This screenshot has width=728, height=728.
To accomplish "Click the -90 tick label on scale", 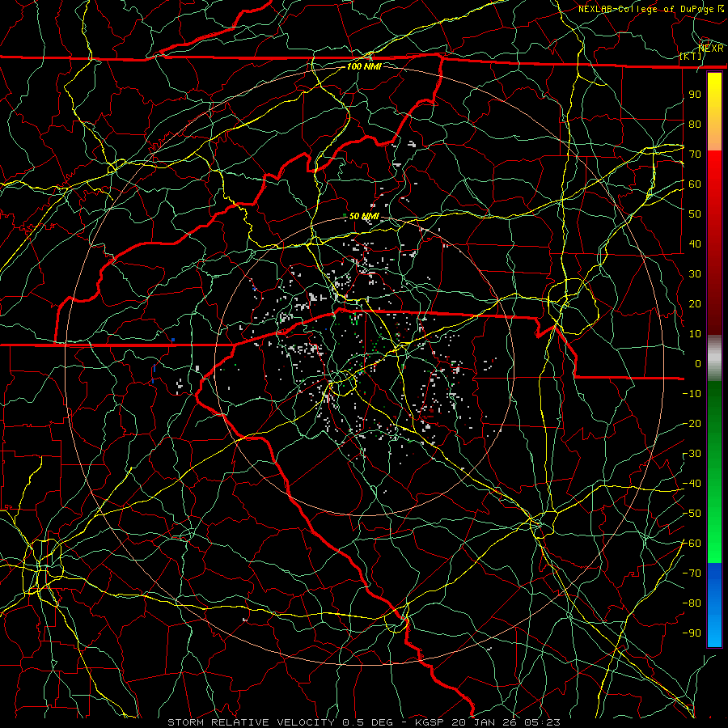I will click(692, 633).
